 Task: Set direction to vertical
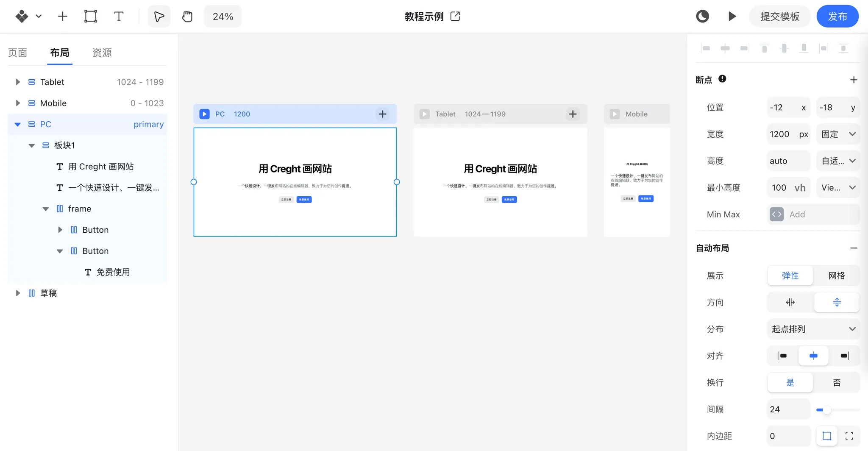tap(837, 302)
